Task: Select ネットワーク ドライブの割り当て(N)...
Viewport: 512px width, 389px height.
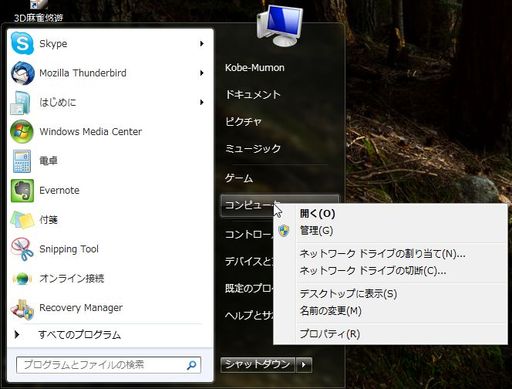Action: pos(390,254)
